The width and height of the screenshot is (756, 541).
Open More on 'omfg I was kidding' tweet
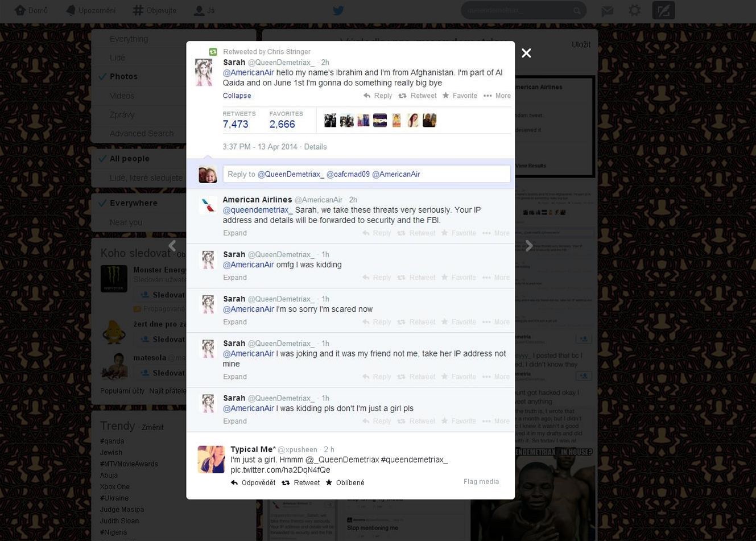496,278
